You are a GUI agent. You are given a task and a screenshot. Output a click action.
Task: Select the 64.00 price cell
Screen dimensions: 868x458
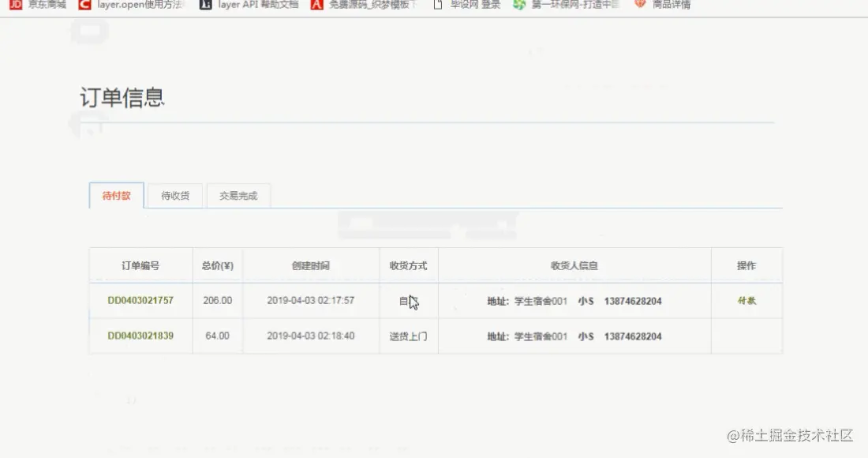[218, 336]
